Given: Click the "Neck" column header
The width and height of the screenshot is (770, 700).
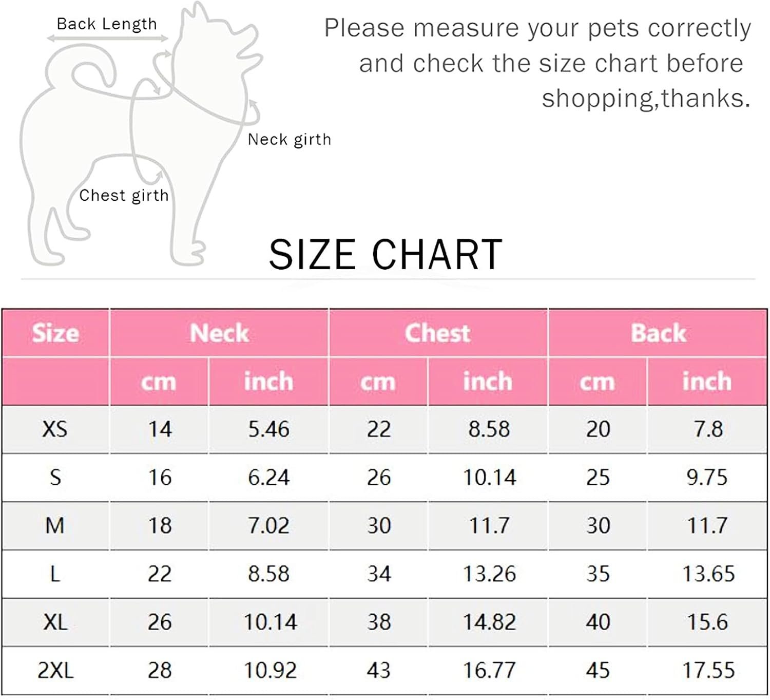Looking at the screenshot, I should (219, 333).
